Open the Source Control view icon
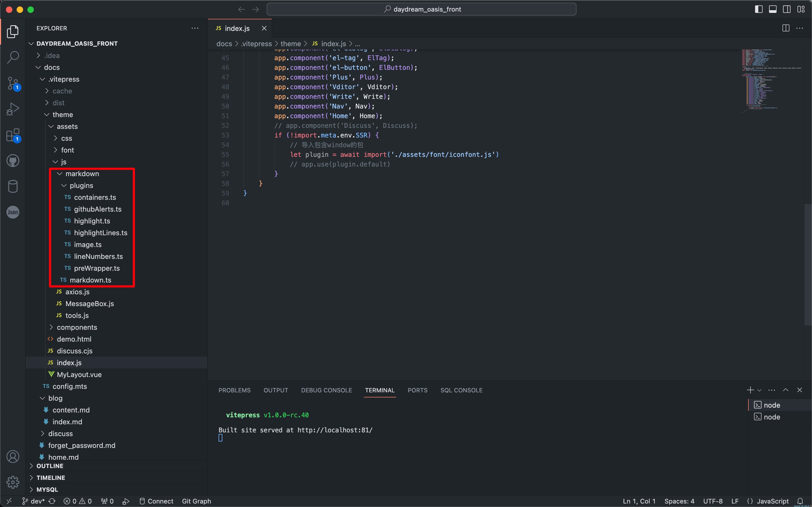 click(x=13, y=83)
